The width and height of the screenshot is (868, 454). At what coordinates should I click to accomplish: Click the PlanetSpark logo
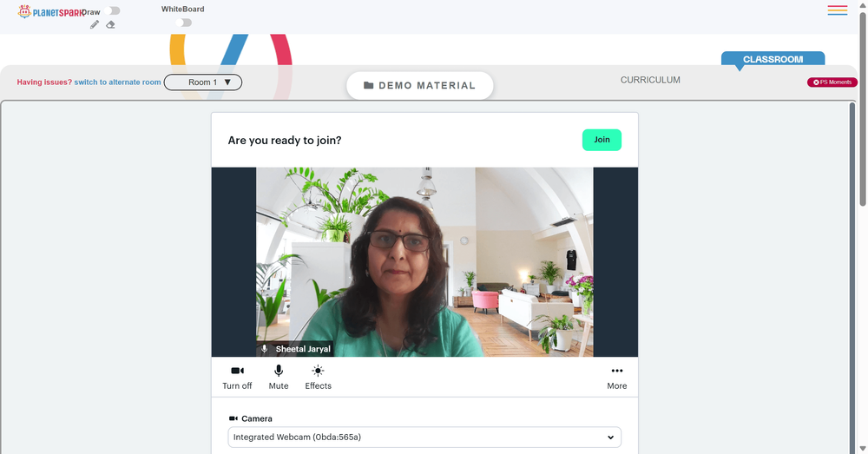51,11
